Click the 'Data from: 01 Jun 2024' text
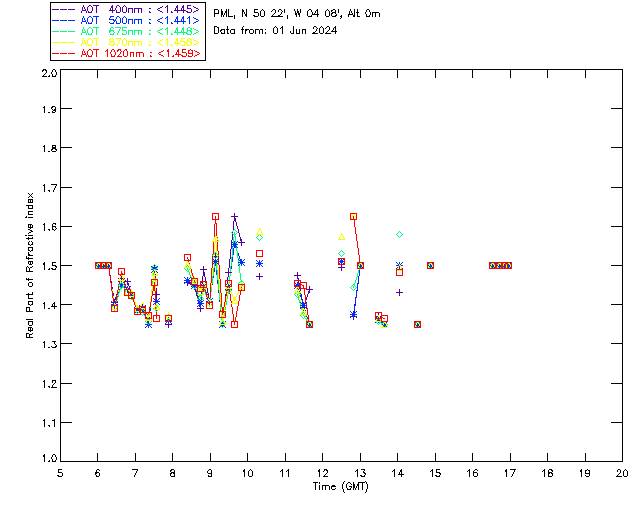640x512 pixels. click(275, 31)
